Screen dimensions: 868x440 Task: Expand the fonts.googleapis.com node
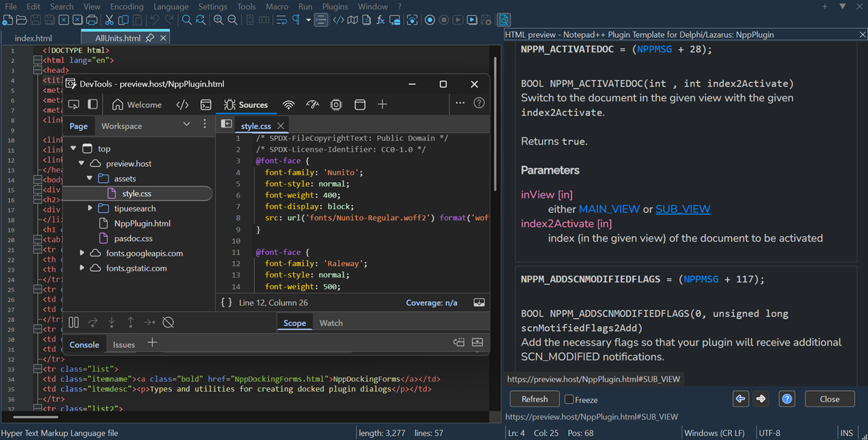click(82, 253)
